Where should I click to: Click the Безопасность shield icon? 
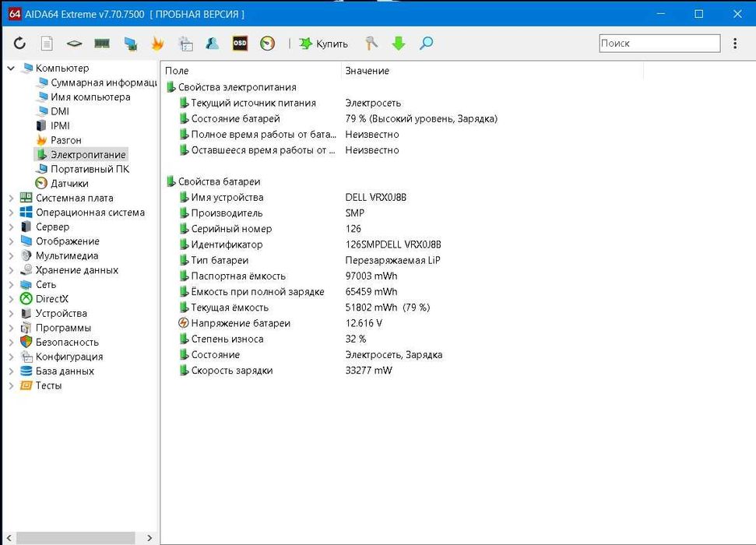point(26,342)
